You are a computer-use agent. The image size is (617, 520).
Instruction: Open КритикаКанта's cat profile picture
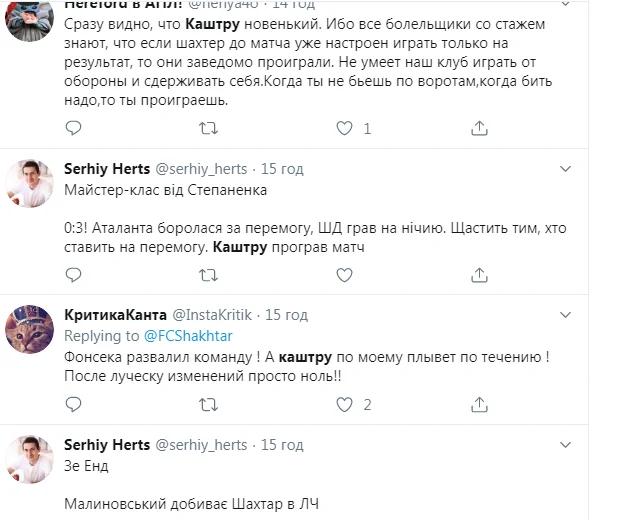tap(30, 330)
